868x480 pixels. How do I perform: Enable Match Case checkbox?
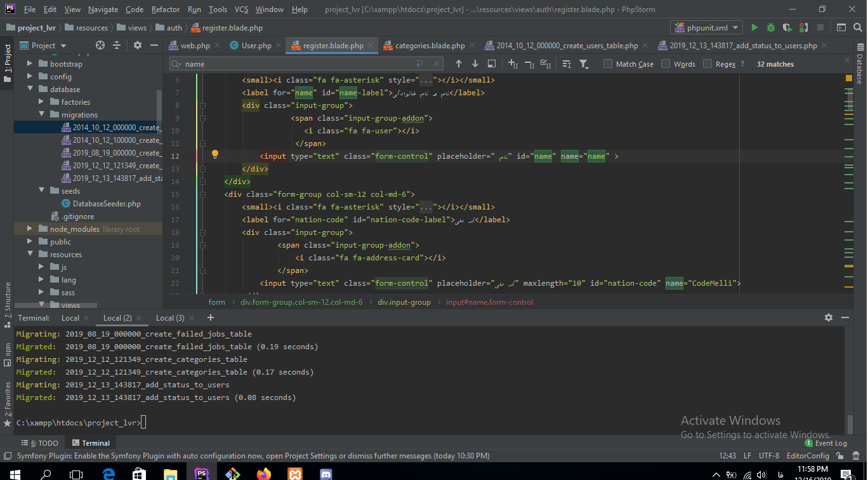point(608,63)
